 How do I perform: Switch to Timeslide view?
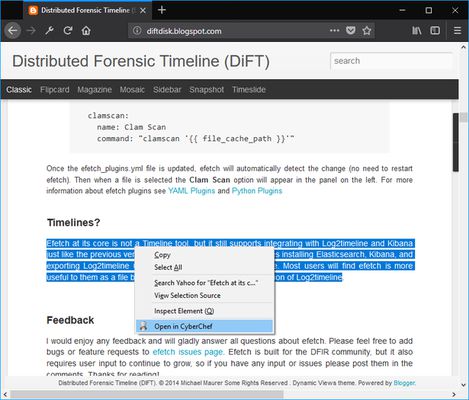249,89
